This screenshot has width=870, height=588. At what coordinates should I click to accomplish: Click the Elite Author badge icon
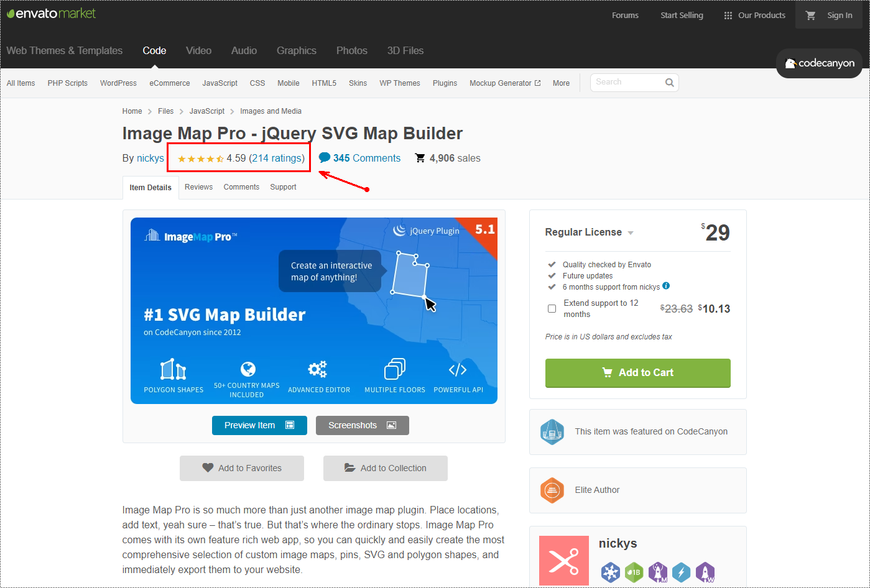tap(552, 490)
